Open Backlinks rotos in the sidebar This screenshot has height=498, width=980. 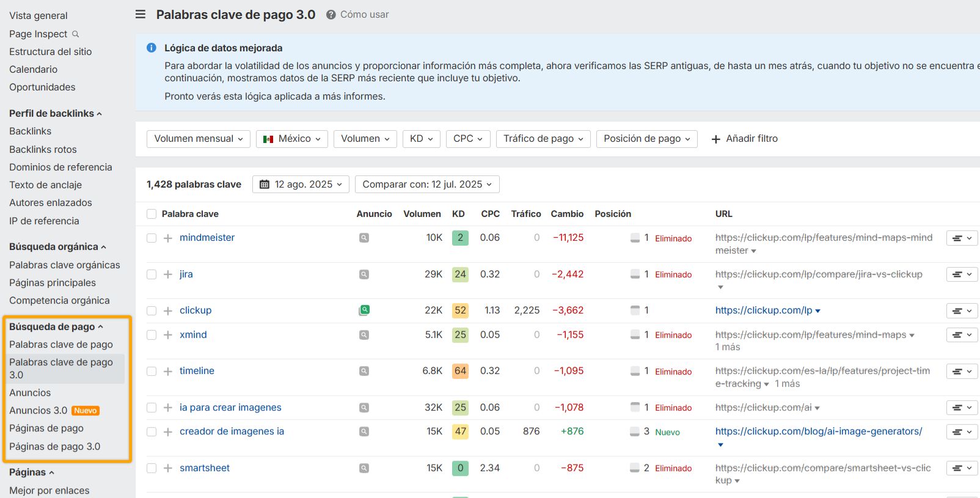point(43,150)
